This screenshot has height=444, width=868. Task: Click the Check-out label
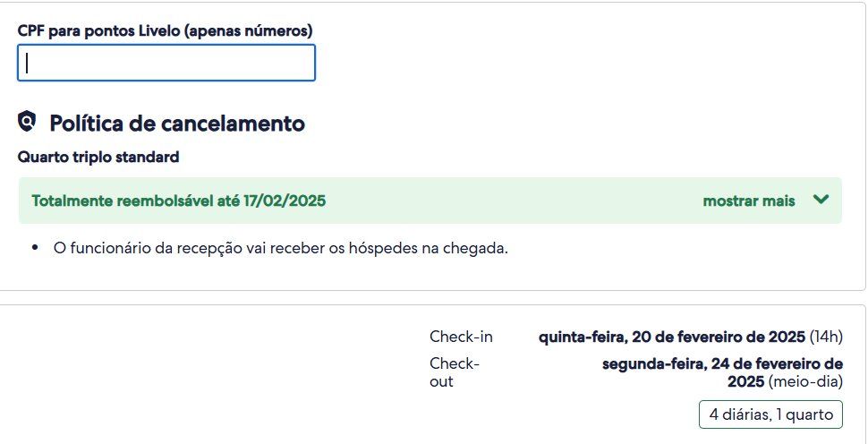tap(454, 372)
